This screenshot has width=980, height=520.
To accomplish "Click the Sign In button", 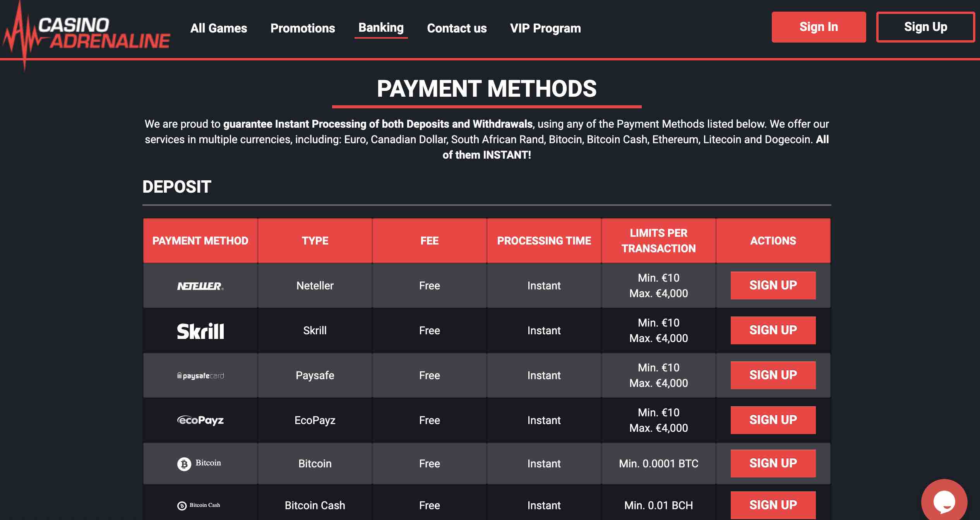I will tap(819, 27).
